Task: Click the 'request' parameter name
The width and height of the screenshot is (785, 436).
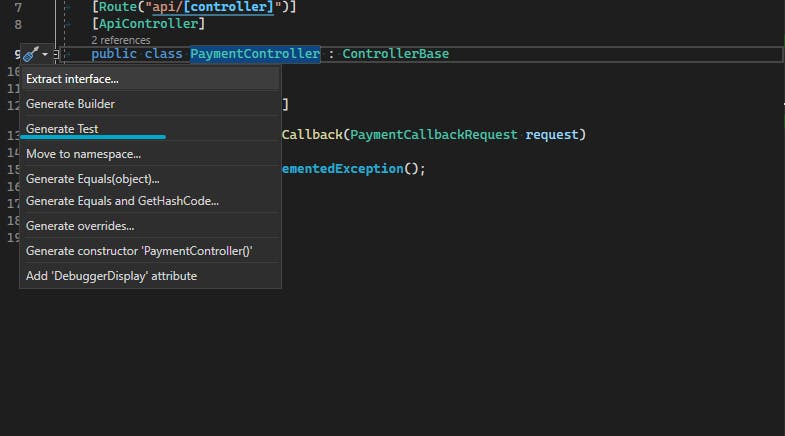Action: (x=552, y=134)
